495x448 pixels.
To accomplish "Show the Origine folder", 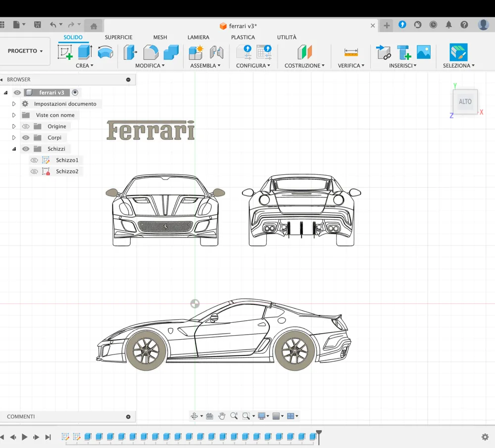I will tap(26, 126).
